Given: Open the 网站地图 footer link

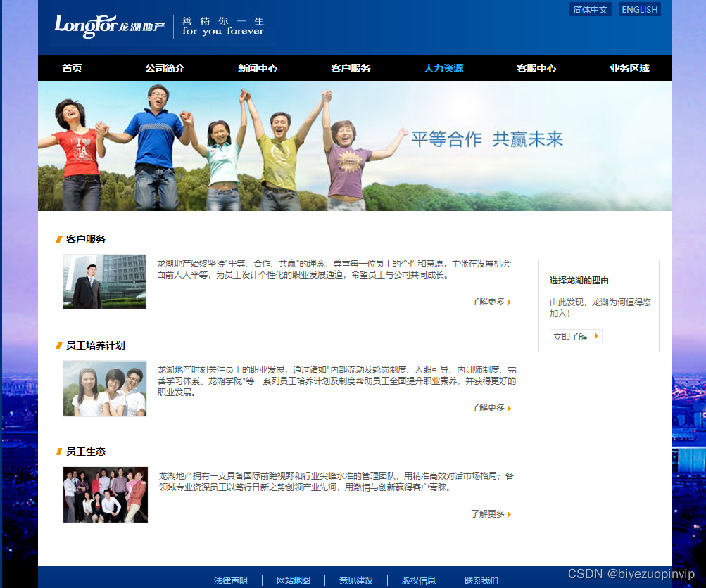Looking at the screenshot, I should click(x=294, y=581).
